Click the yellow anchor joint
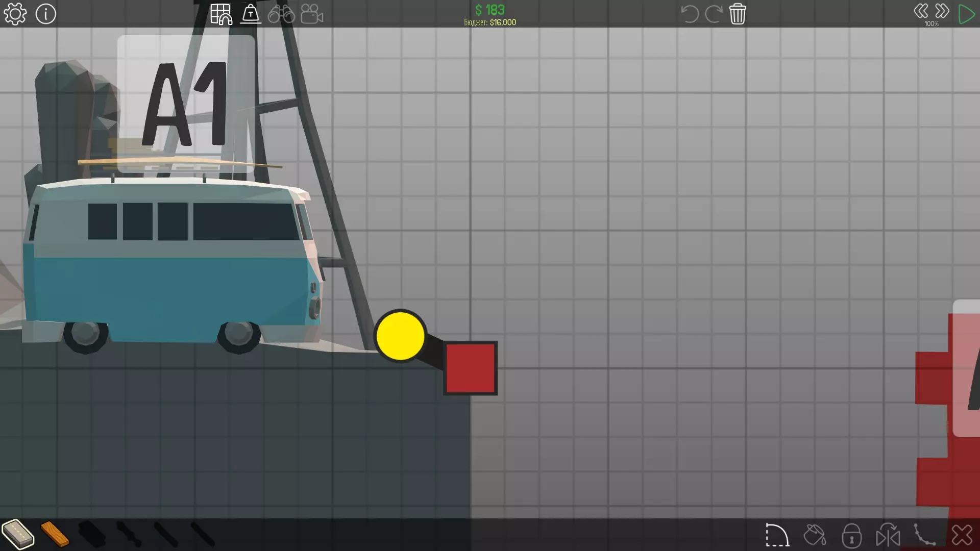The width and height of the screenshot is (980, 551). click(x=401, y=336)
